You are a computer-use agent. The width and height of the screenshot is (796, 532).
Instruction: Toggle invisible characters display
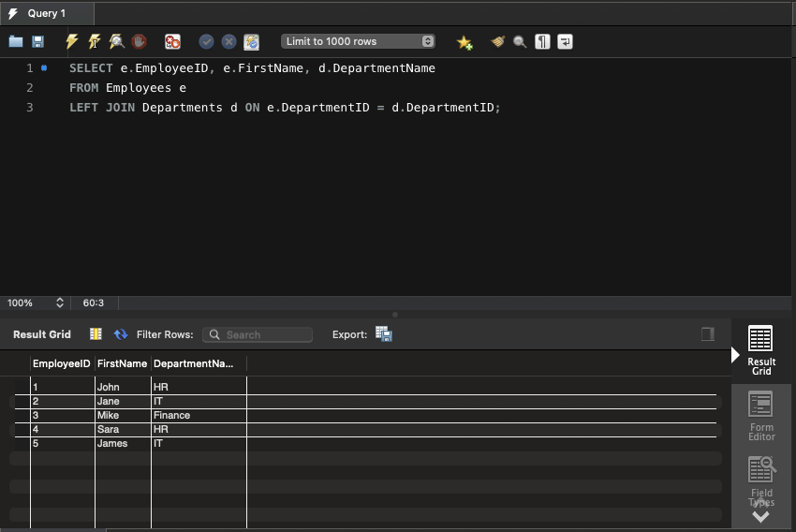[542, 42]
